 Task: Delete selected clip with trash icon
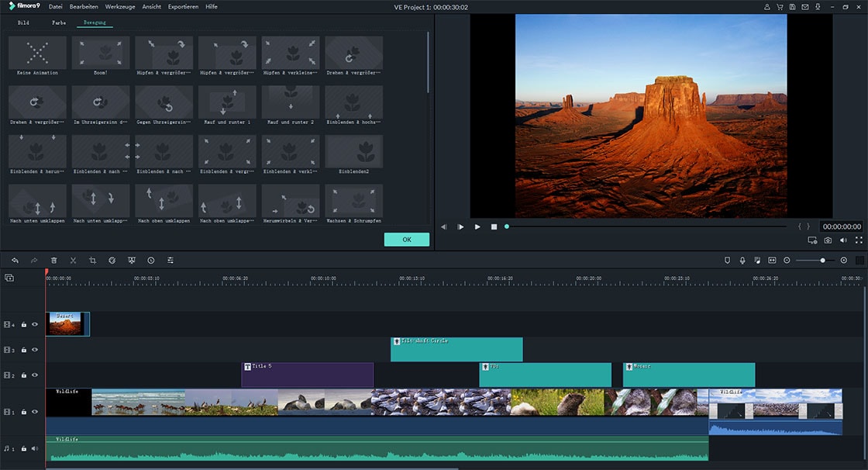click(x=53, y=260)
